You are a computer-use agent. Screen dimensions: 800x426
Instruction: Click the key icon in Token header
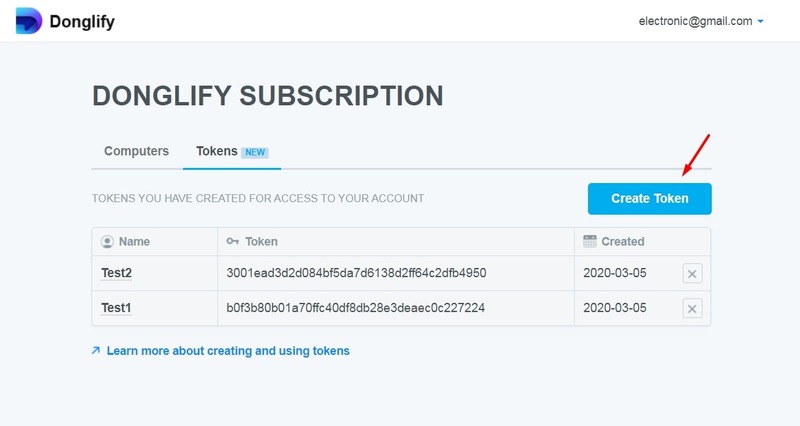[x=233, y=241]
